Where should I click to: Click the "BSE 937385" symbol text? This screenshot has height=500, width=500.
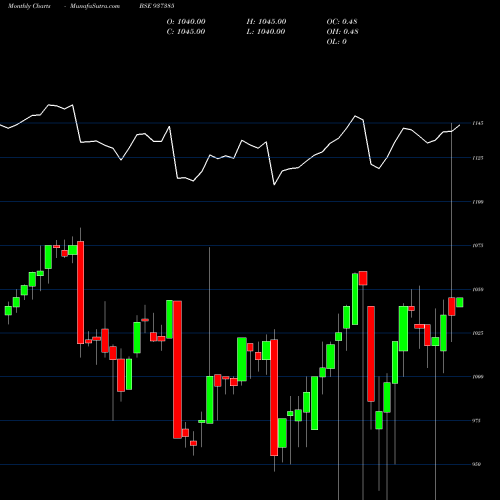(157, 6)
